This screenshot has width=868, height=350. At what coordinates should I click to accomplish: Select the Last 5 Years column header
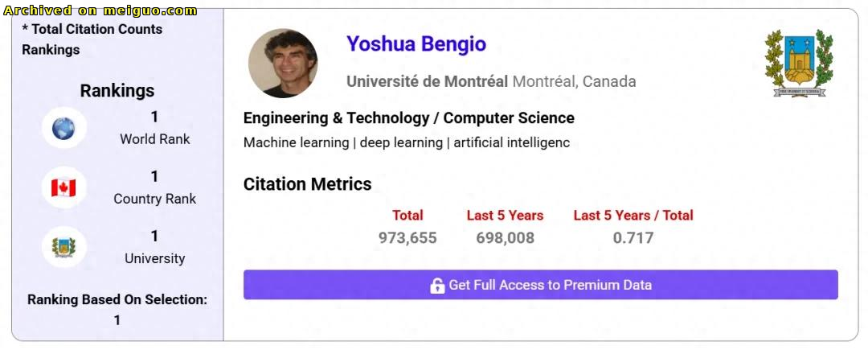pos(505,216)
